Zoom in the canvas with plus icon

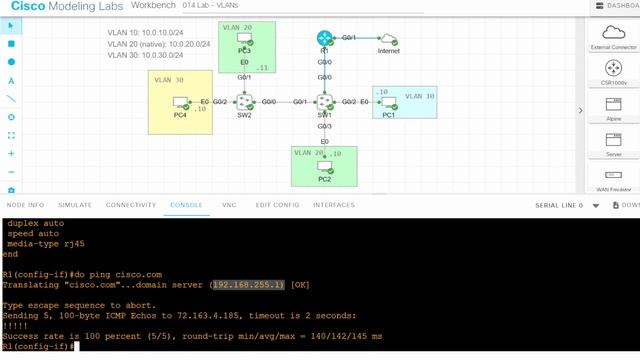(11, 153)
